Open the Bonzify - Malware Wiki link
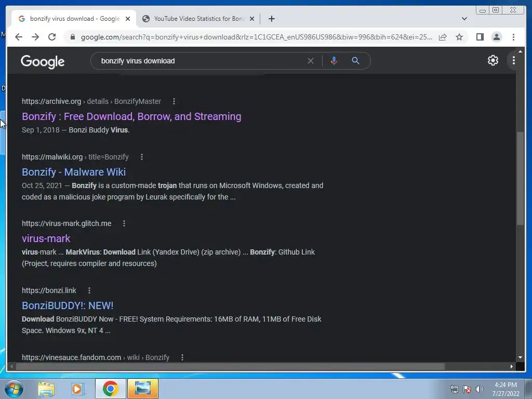 click(74, 172)
